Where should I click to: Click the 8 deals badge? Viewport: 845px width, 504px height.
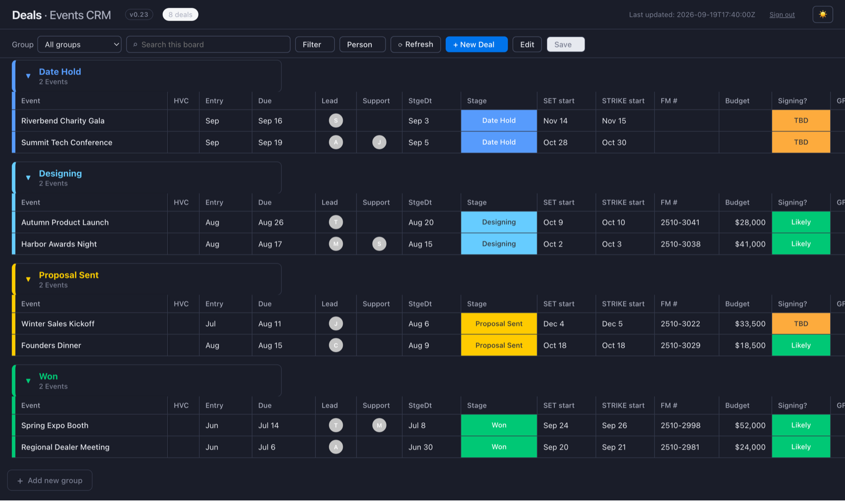tap(181, 15)
